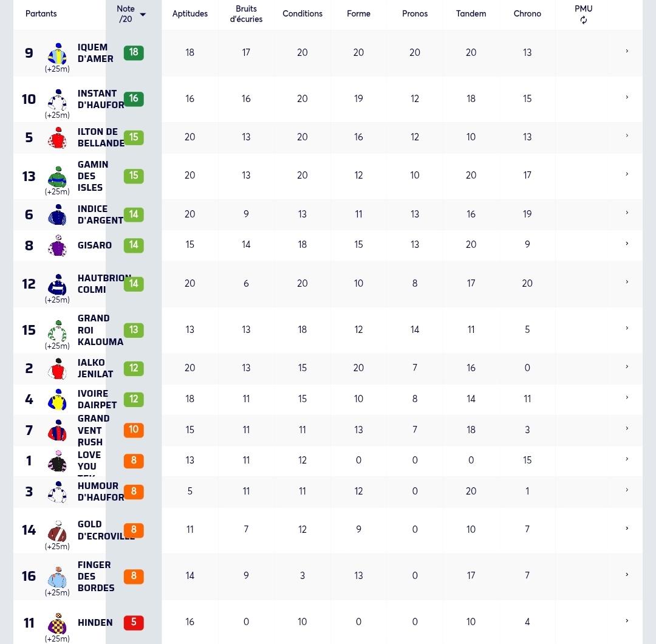Sort by the Chrono column header
This screenshot has height=644, width=656.
point(527,13)
